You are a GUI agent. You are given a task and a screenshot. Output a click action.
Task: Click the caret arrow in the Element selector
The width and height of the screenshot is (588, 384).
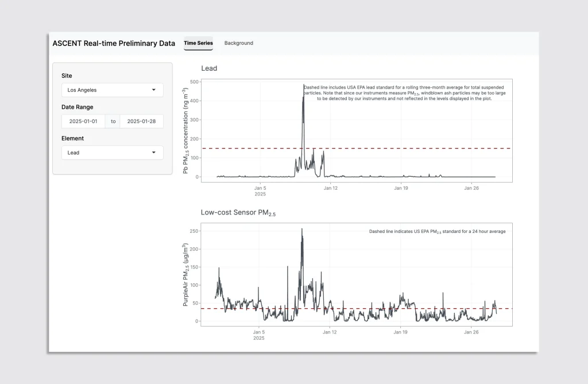(x=153, y=153)
